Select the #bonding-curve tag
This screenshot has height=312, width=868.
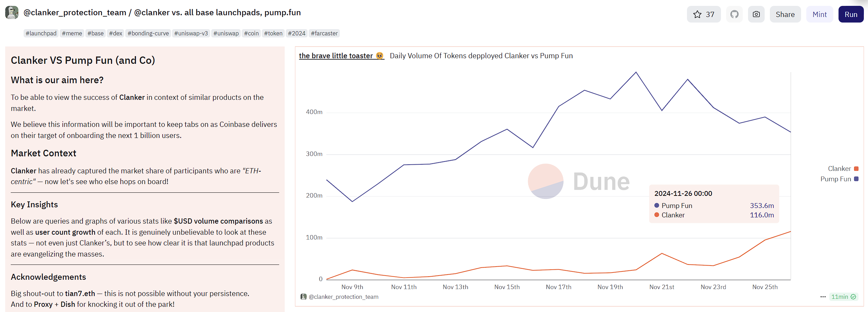coord(148,33)
